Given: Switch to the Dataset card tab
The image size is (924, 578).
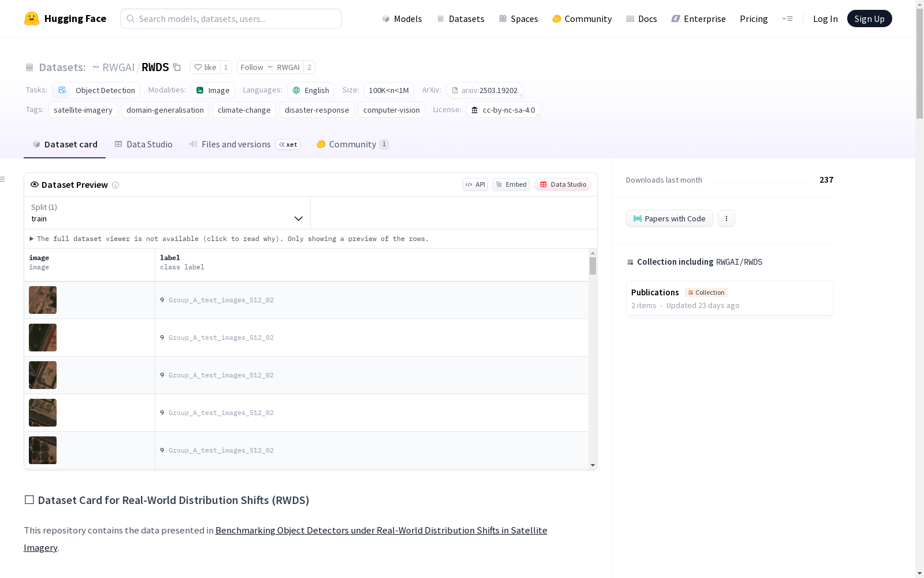Looking at the screenshot, I should [65, 144].
